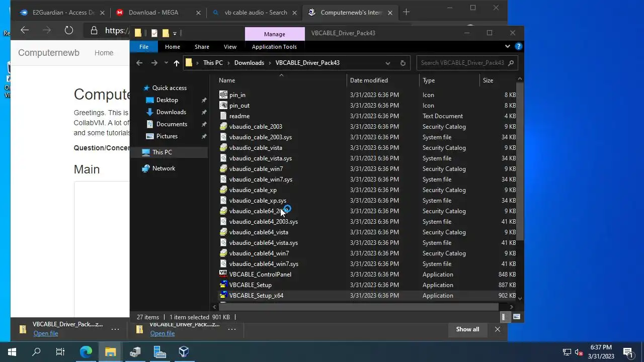Open address bar history dropdown
644x362 pixels.
point(387,63)
